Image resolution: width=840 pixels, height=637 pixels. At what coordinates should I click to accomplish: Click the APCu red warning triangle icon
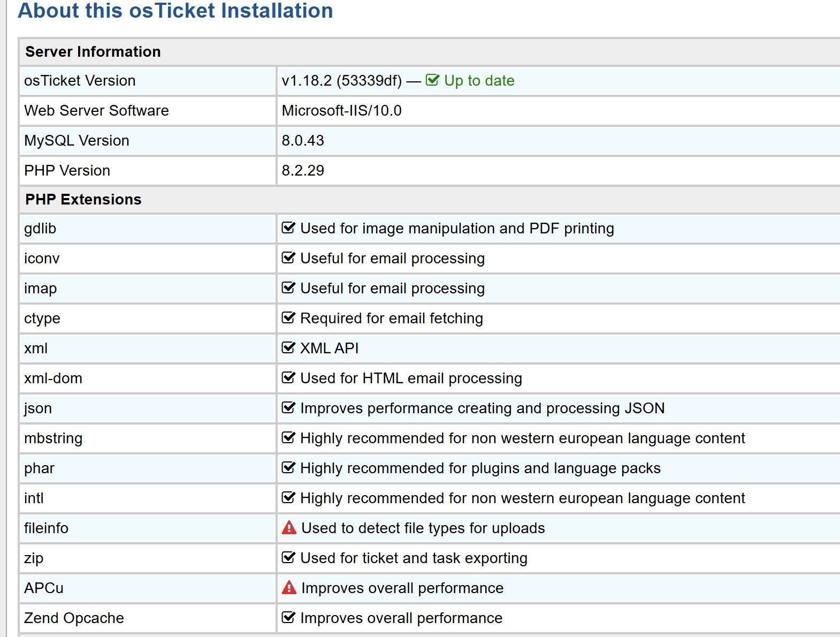pyautogui.click(x=289, y=588)
